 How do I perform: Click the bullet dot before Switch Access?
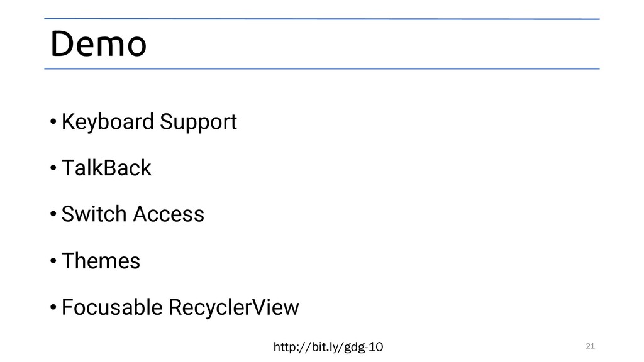point(53,214)
